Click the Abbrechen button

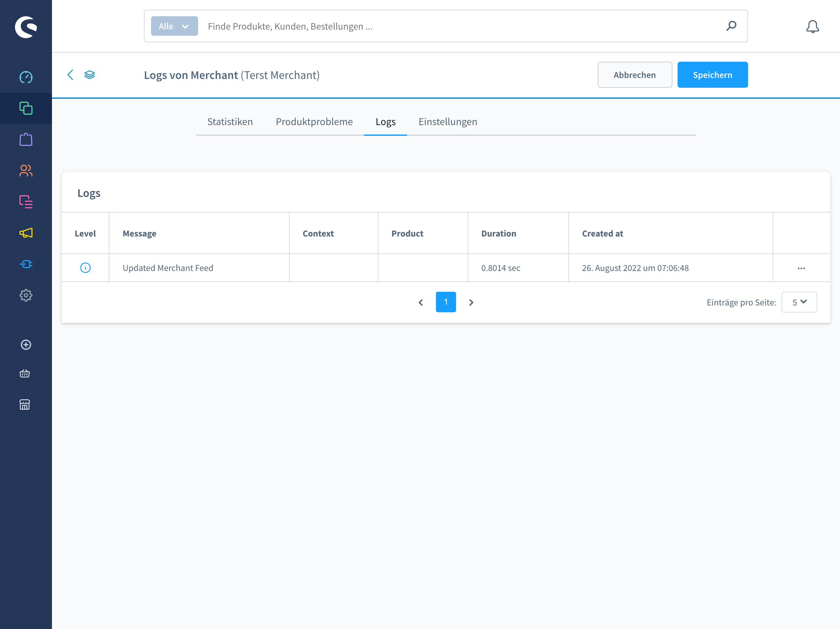click(x=635, y=75)
